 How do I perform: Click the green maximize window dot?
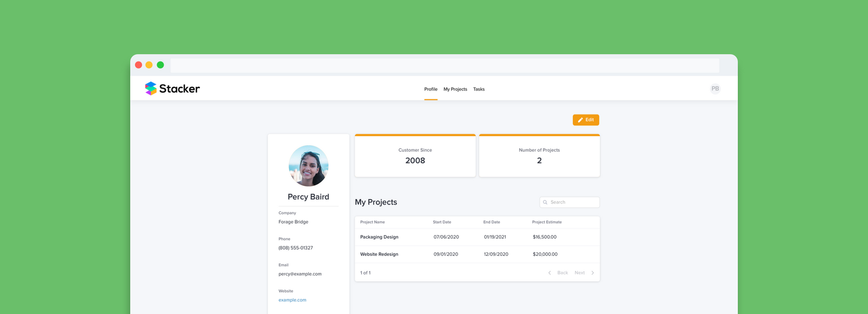point(160,65)
